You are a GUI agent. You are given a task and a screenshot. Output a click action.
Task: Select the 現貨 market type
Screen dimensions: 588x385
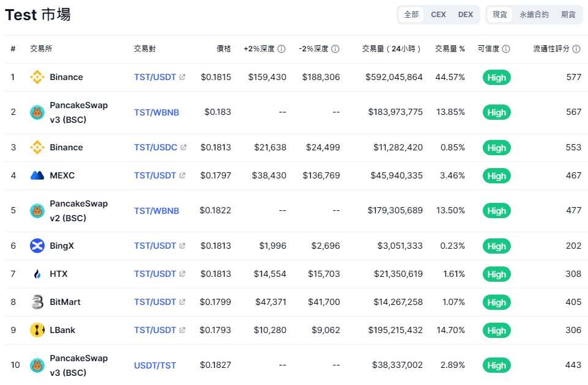click(500, 15)
